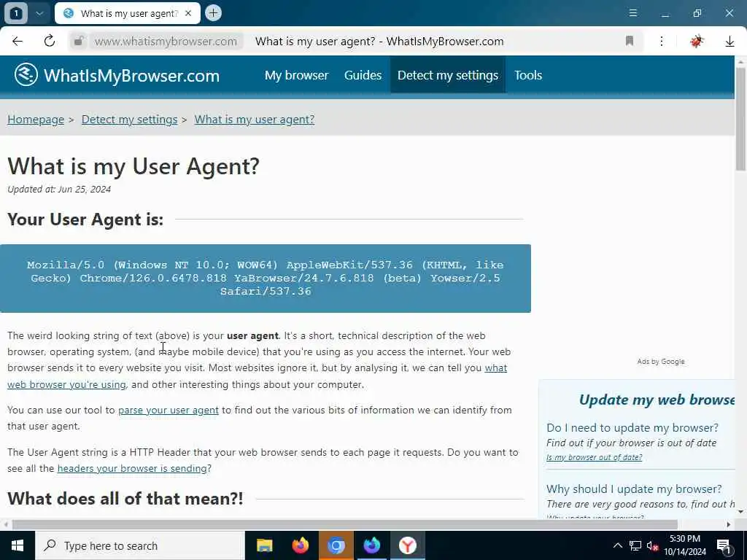Reload the page with the refresh icon

[50, 42]
